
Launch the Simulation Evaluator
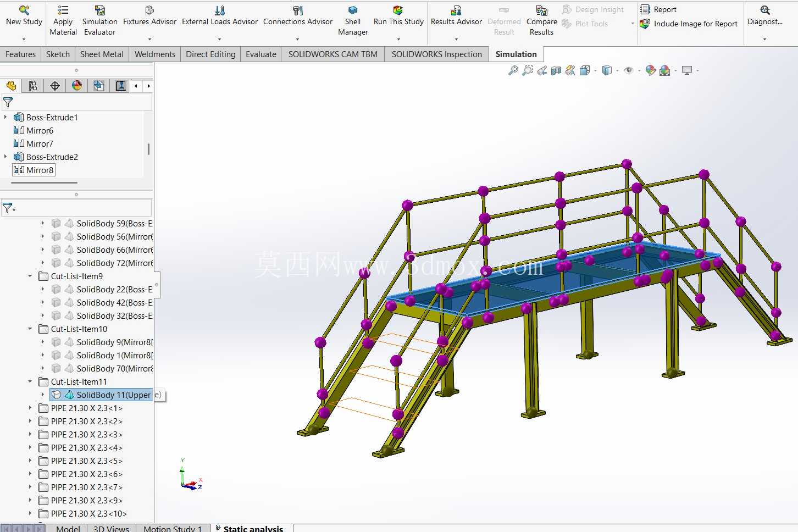tap(99, 20)
